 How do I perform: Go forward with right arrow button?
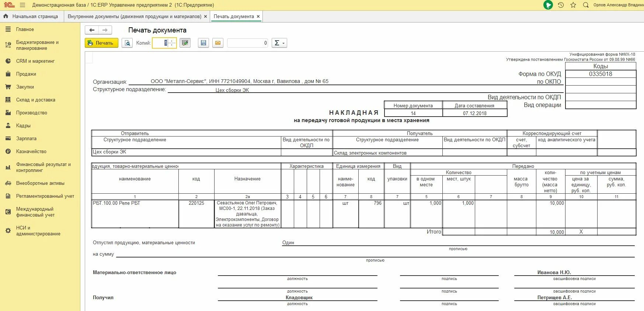[x=105, y=30]
